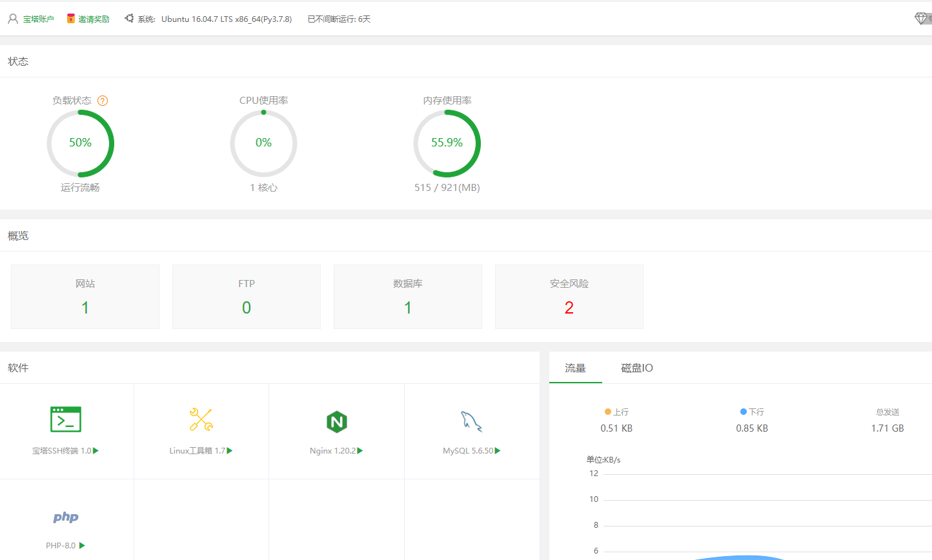Open the 宝塔账户 link
This screenshot has width=932, height=560.
click(39, 19)
